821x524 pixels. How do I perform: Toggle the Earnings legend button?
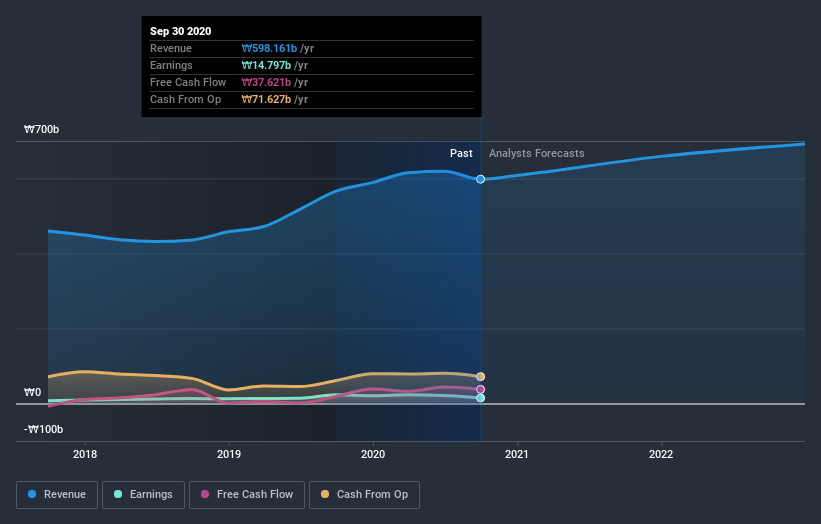[x=143, y=495]
